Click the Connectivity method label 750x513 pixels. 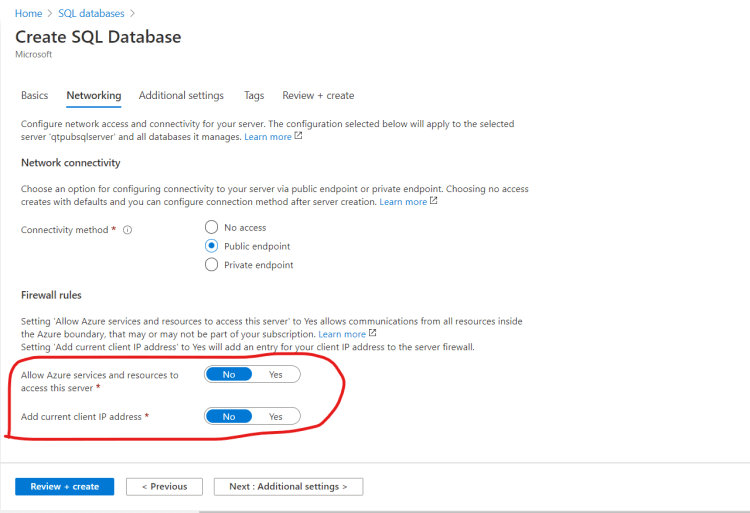click(x=65, y=230)
